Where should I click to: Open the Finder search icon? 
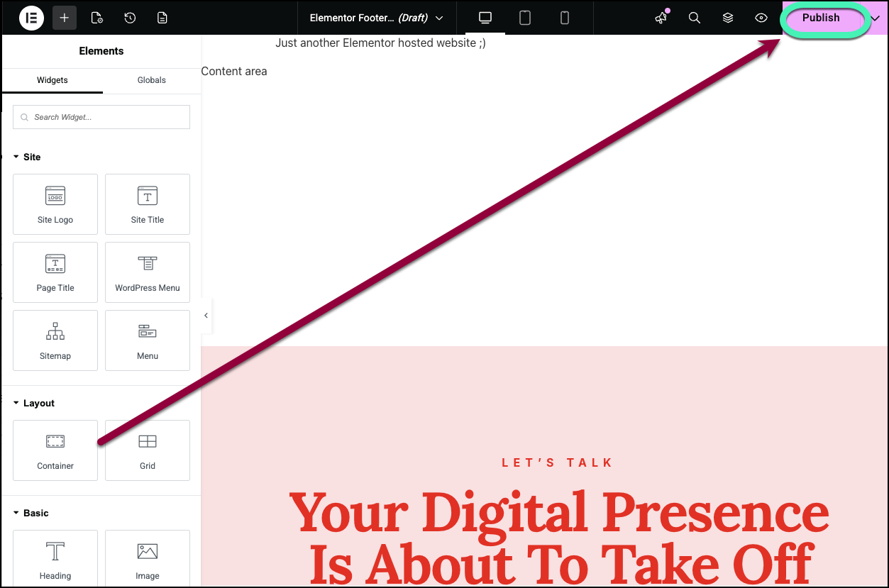(x=695, y=18)
